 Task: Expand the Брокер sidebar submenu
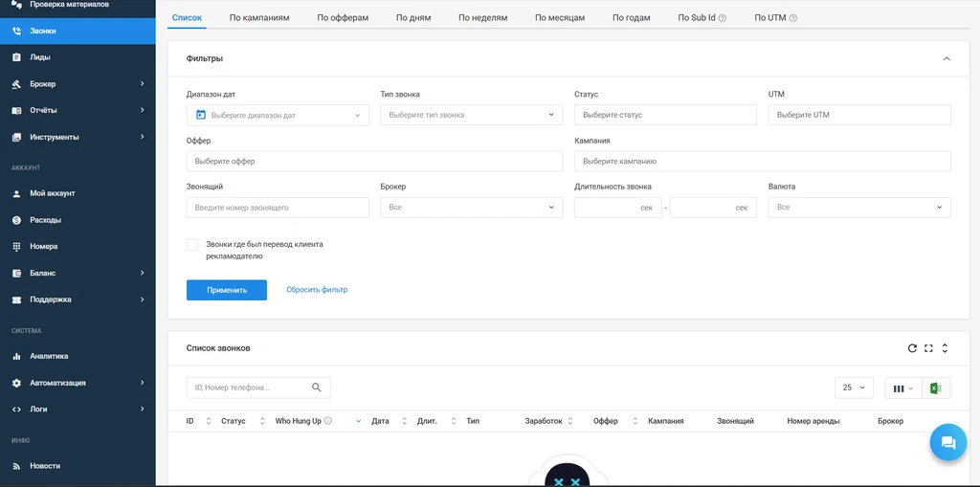[143, 84]
